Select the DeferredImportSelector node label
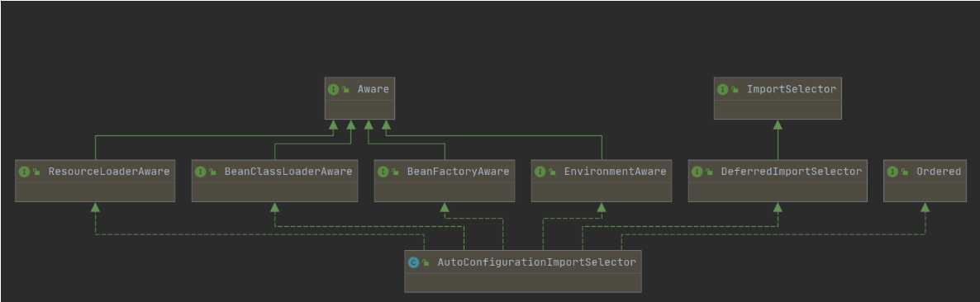The image size is (980, 302). tap(792, 171)
